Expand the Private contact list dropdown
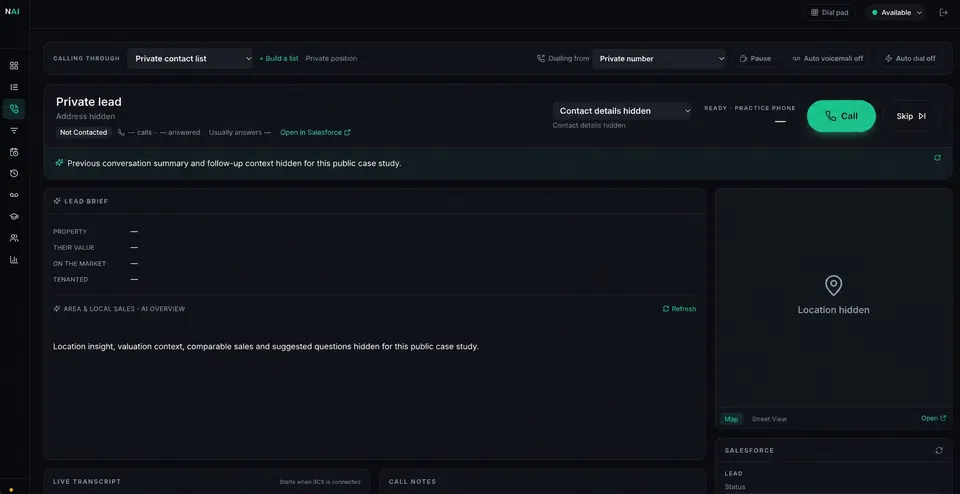This screenshot has width=960, height=494. pyautogui.click(x=190, y=59)
